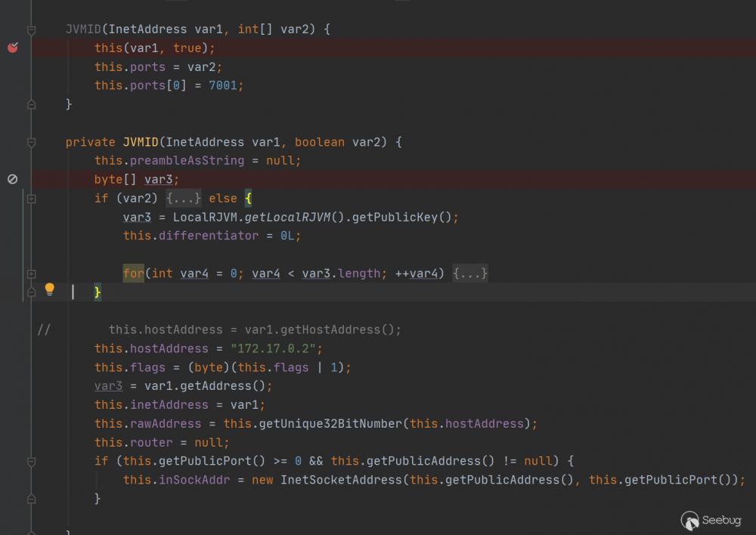Open the yellow light bulb quick-fix suggestion
The width and height of the screenshot is (756, 535).
(49, 289)
